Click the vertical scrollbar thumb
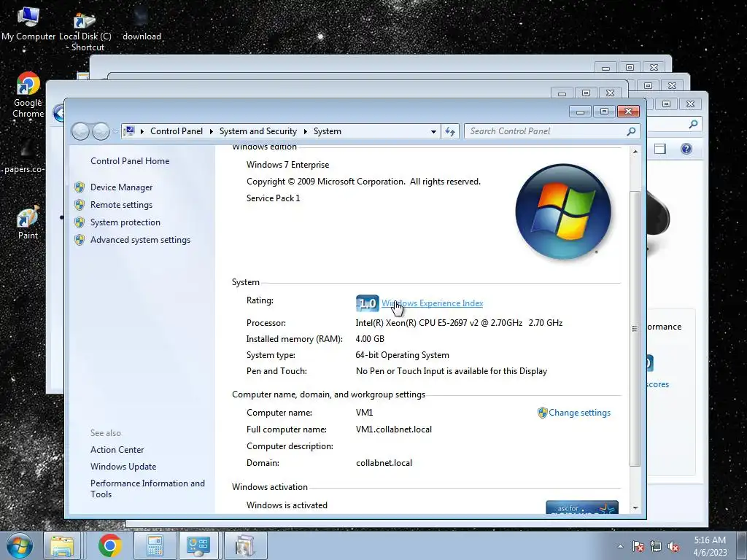Image resolution: width=747 pixels, height=560 pixels. point(635,329)
